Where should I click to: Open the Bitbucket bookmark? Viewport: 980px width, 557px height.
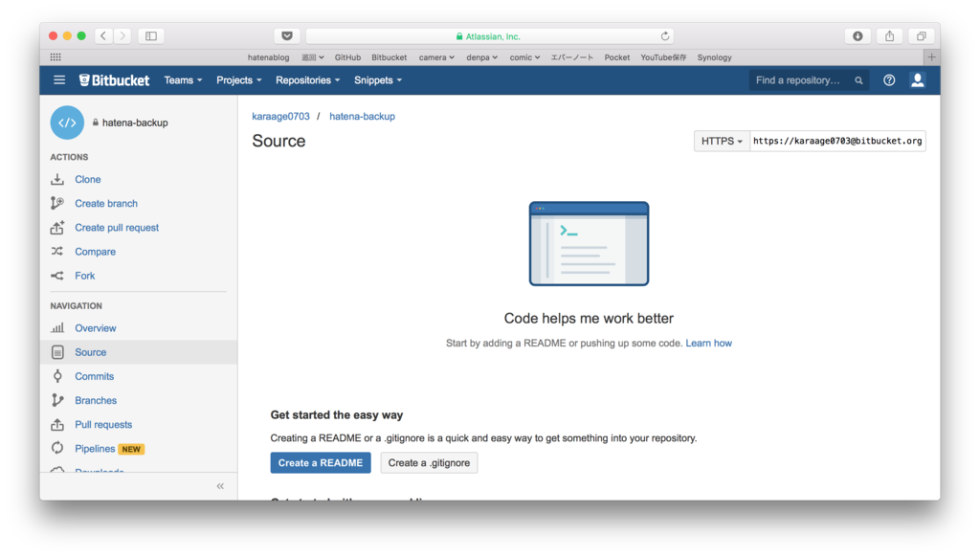pos(389,57)
